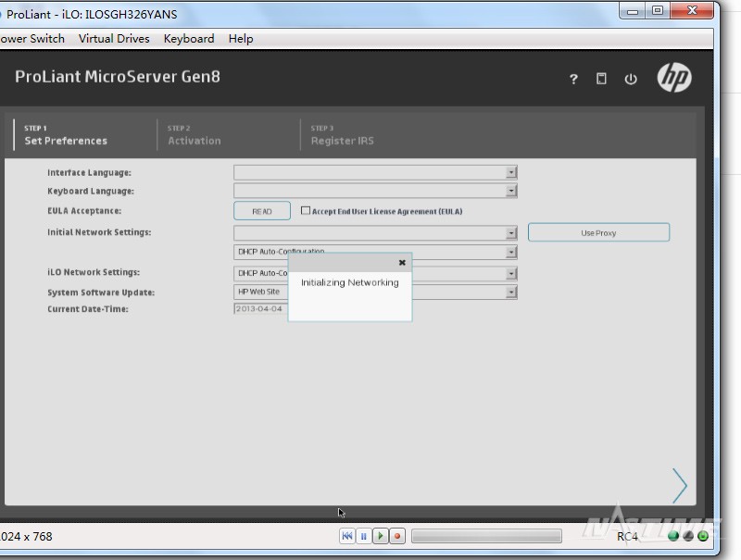Click the playback progress bar
Screen dimensions: 741x560
[486, 536]
